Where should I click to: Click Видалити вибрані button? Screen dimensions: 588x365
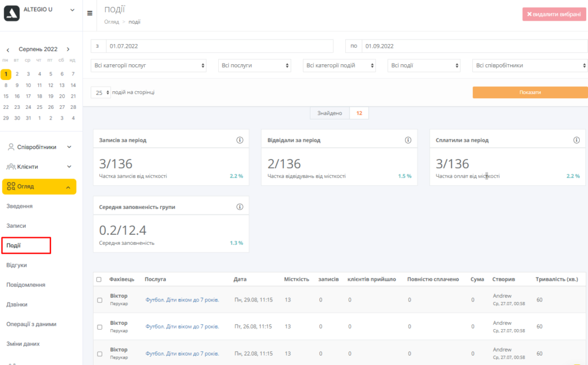click(x=554, y=14)
